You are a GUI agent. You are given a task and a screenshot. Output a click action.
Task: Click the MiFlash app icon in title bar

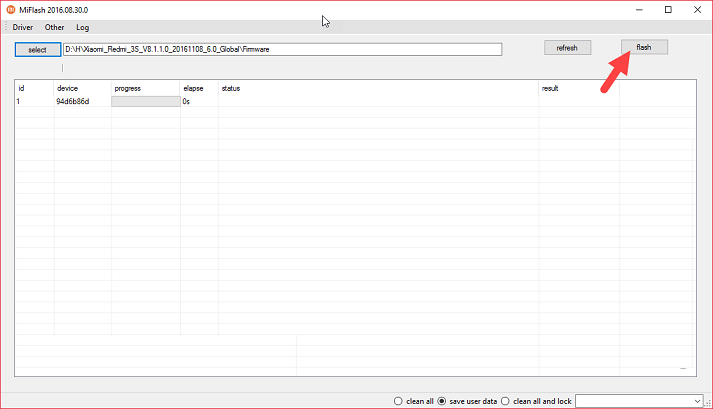point(11,10)
